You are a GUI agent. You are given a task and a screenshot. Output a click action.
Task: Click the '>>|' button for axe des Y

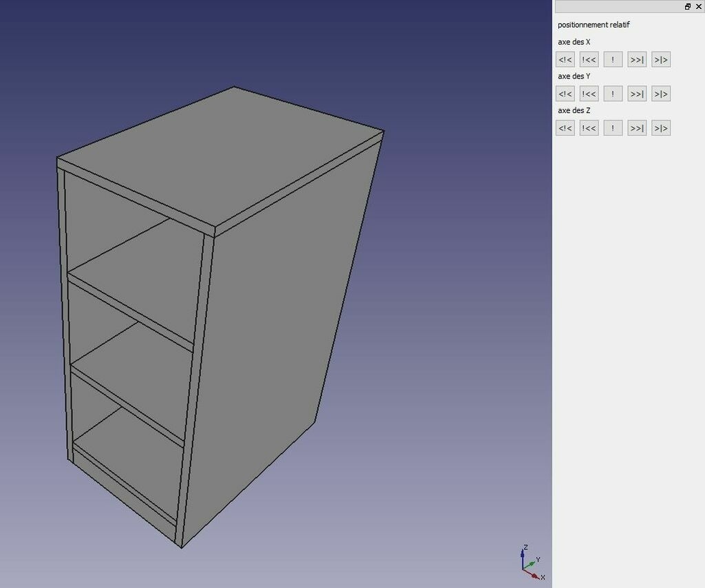coord(637,94)
